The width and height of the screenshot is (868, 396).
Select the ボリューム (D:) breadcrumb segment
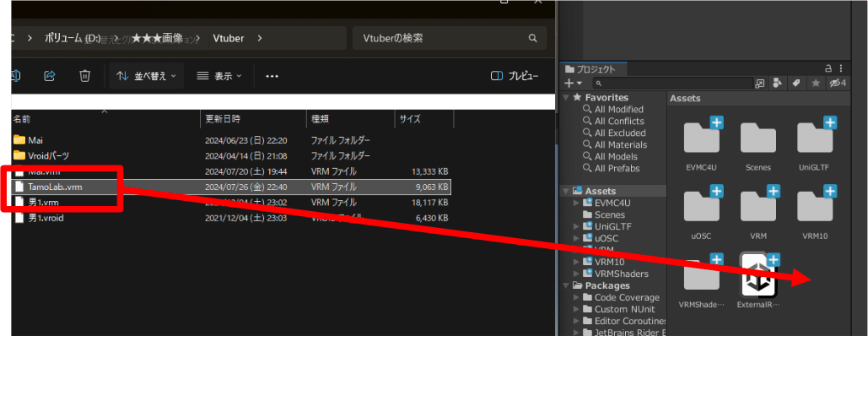pyautogui.click(x=73, y=38)
